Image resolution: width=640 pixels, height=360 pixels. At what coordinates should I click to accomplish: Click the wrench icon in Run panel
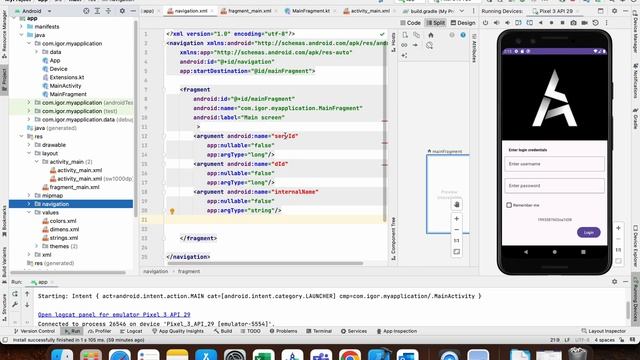tap(15, 304)
